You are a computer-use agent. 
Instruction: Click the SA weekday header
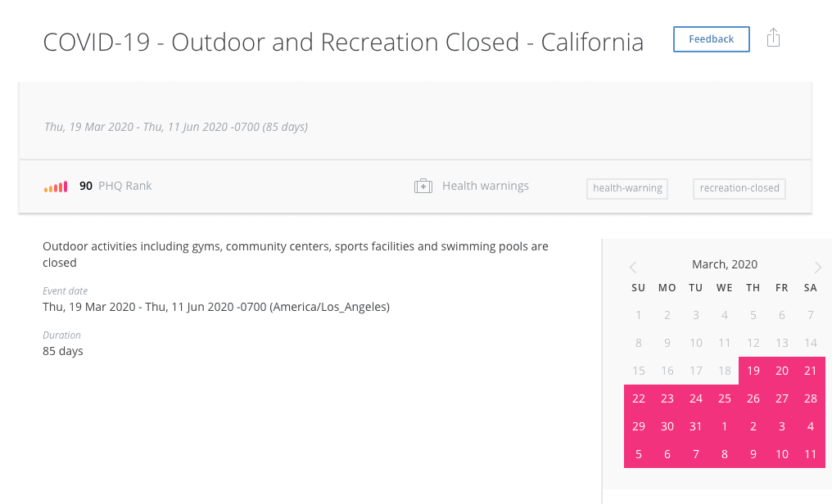click(x=810, y=287)
